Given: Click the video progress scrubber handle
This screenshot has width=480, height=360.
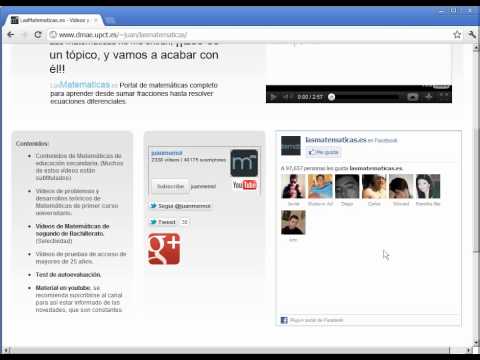Looking at the screenshot, I should tap(331, 97).
